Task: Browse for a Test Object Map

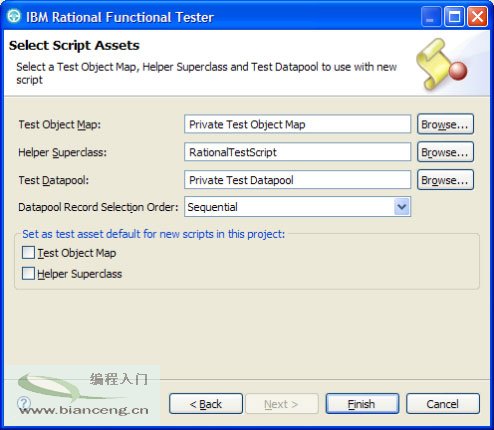Action: 445,124
